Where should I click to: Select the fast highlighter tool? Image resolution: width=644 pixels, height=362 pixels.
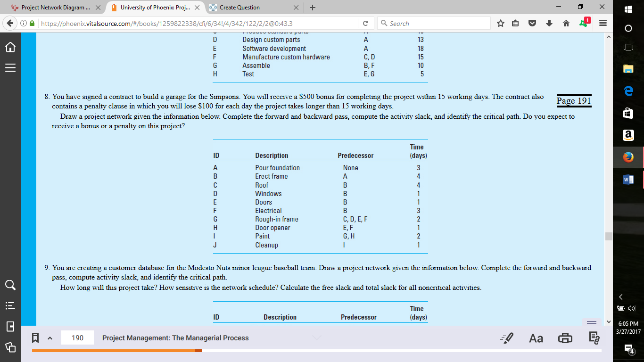click(x=507, y=337)
